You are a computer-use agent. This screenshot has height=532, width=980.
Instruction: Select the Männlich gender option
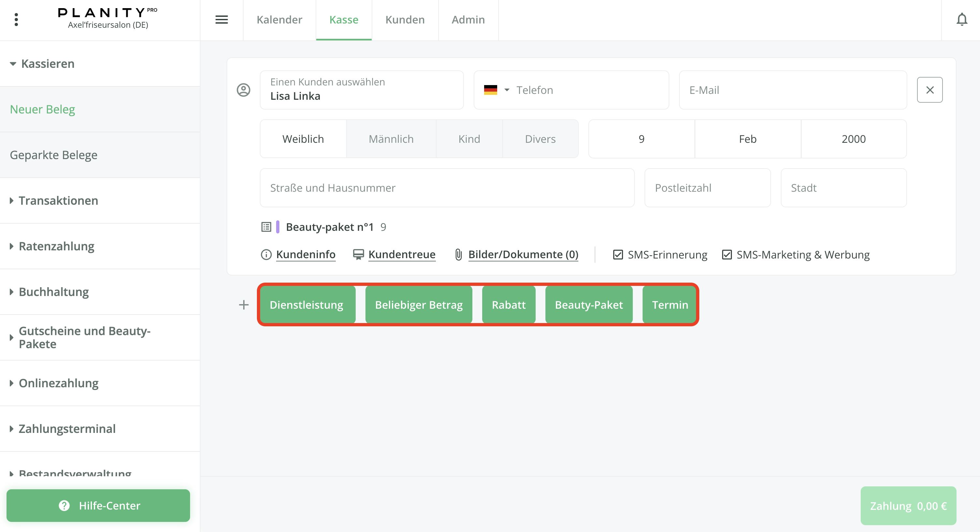pos(391,139)
